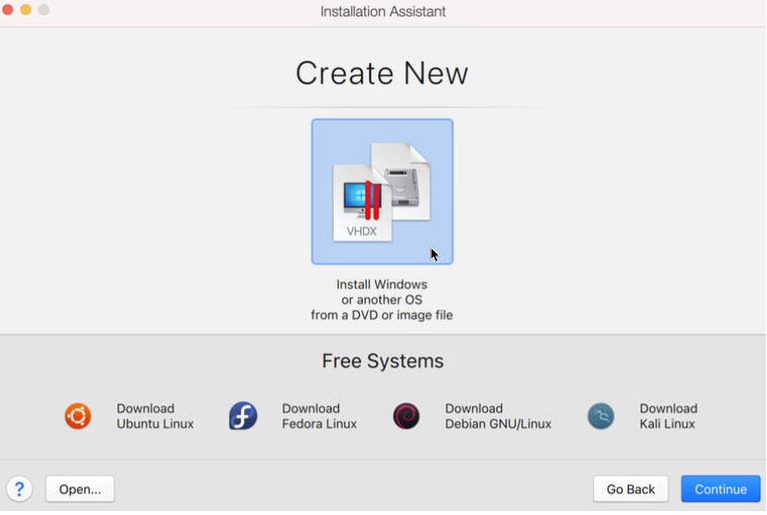Click the blue Fedora logo
Image resolution: width=767 pixels, height=515 pixels.
[243, 416]
